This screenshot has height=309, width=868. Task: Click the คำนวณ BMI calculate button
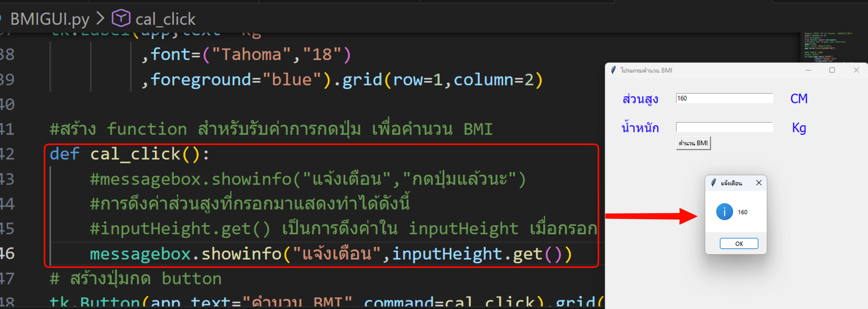(693, 143)
